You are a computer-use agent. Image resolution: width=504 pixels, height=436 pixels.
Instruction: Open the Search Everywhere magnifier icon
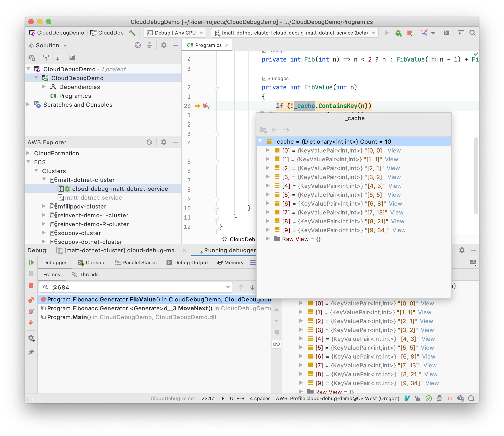(x=472, y=33)
